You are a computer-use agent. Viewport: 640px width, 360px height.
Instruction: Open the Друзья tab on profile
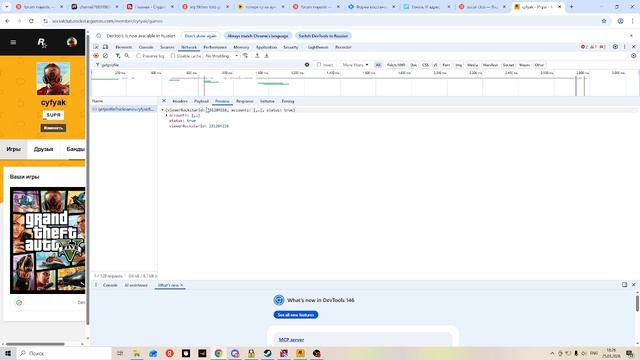[x=44, y=149]
